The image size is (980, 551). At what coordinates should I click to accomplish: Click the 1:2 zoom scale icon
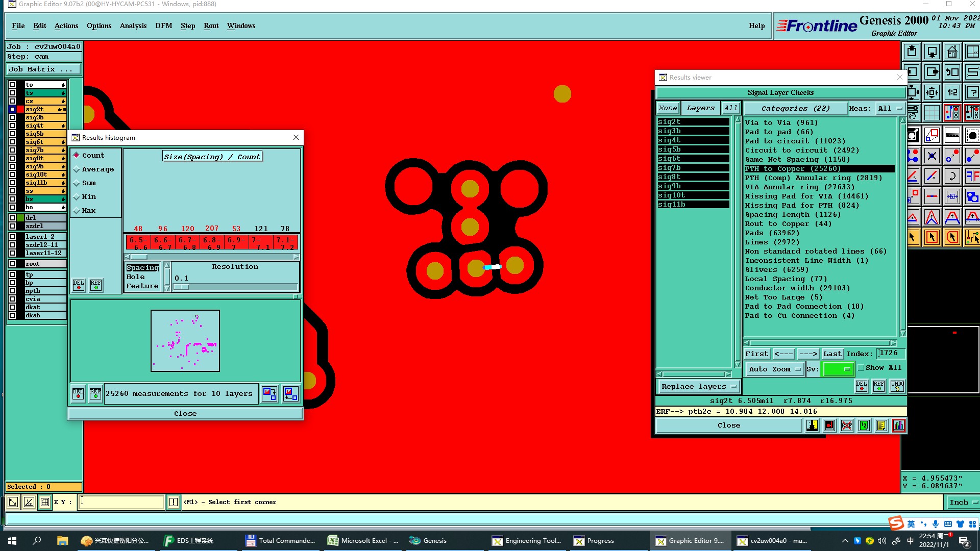[952, 92]
